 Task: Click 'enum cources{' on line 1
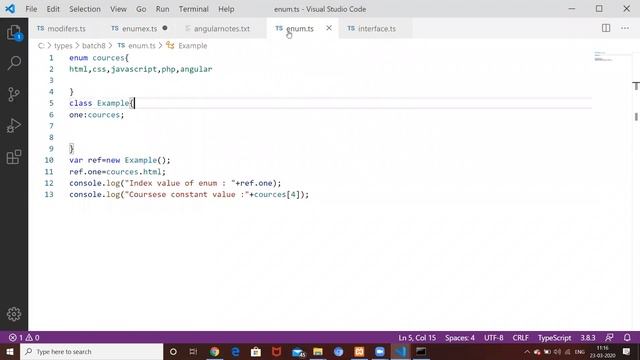(x=99, y=58)
